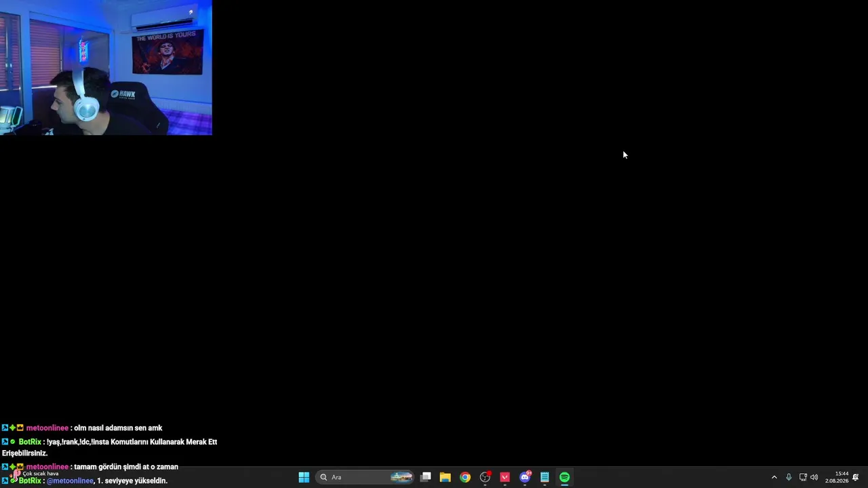Open the Notepad taskbar icon

(545, 477)
